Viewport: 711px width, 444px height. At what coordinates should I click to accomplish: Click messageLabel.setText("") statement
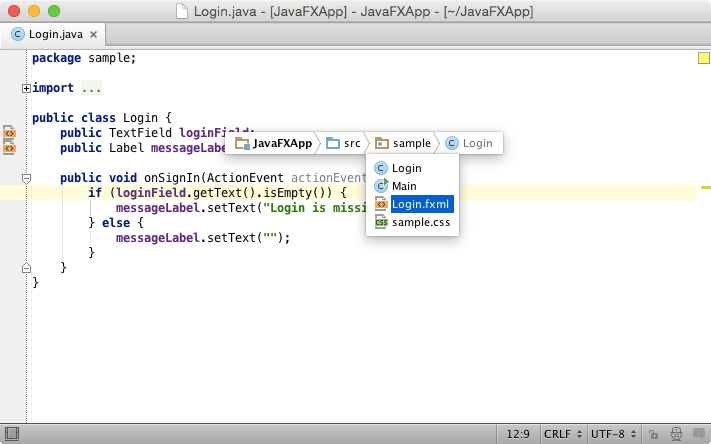pyautogui.click(x=203, y=238)
